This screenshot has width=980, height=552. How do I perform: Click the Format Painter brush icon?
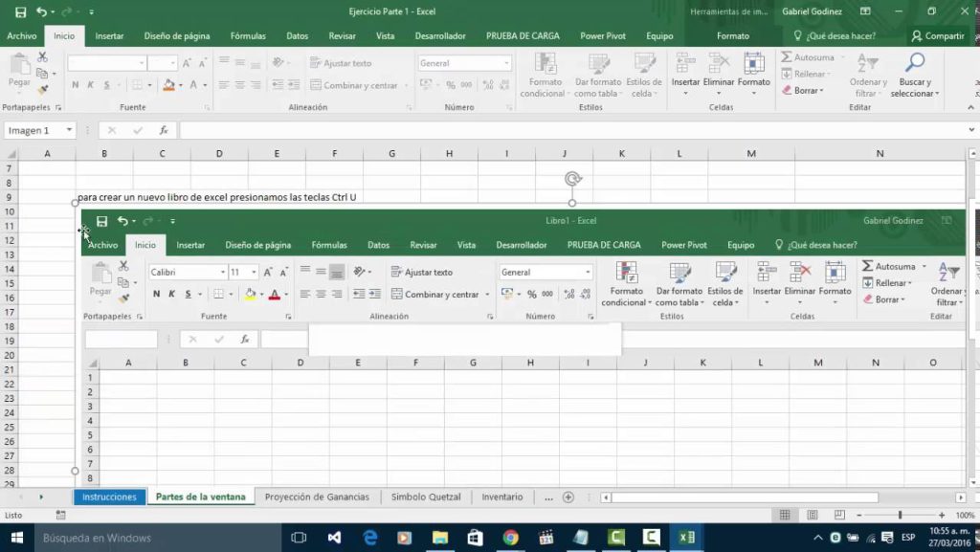(x=42, y=89)
